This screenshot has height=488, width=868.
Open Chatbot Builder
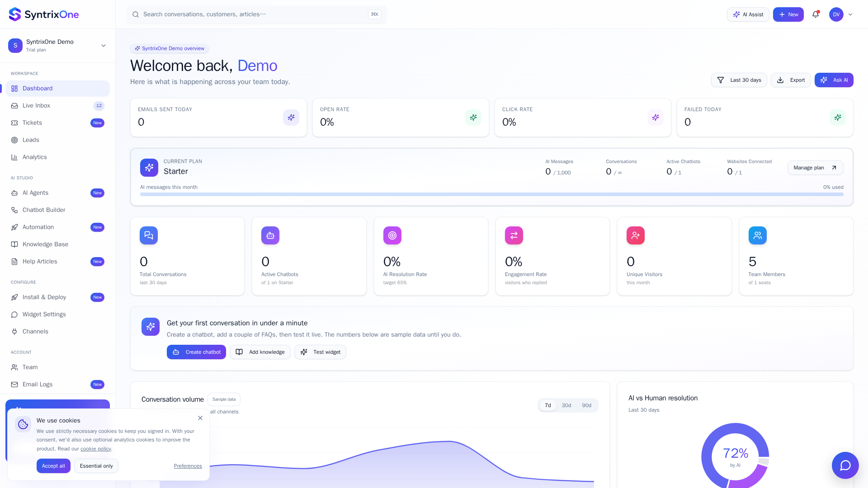(57, 210)
